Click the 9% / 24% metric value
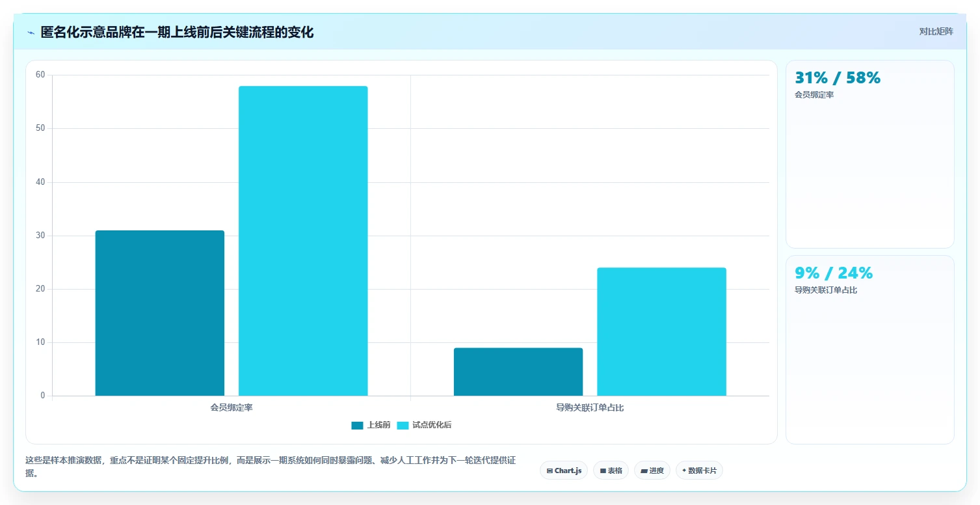The width and height of the screenshot is (980, 505). coord(834,273)
